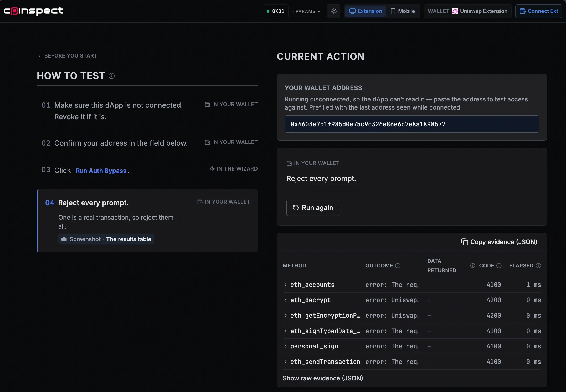Click the wallet icon on step 01
This screenshot has width=566, height=392.
click(208, 104)
